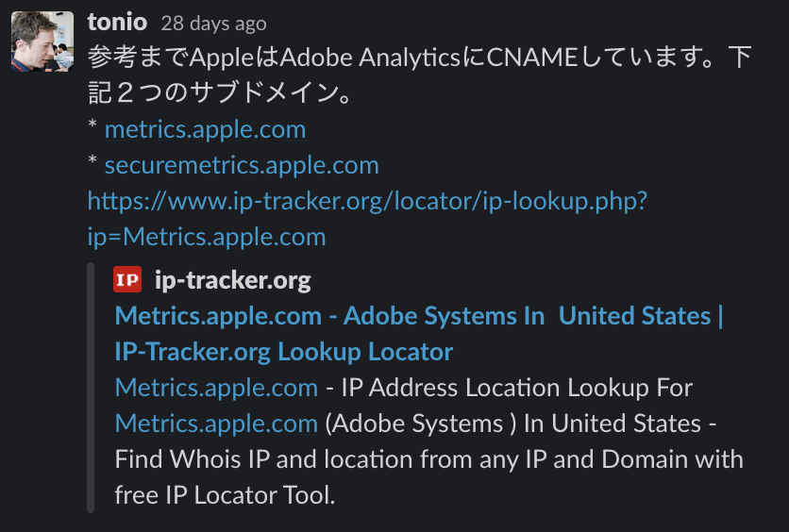Click the gray vertical attachment bar
Image resolution: width=789 pixels, height=532 pixels.
91,388
